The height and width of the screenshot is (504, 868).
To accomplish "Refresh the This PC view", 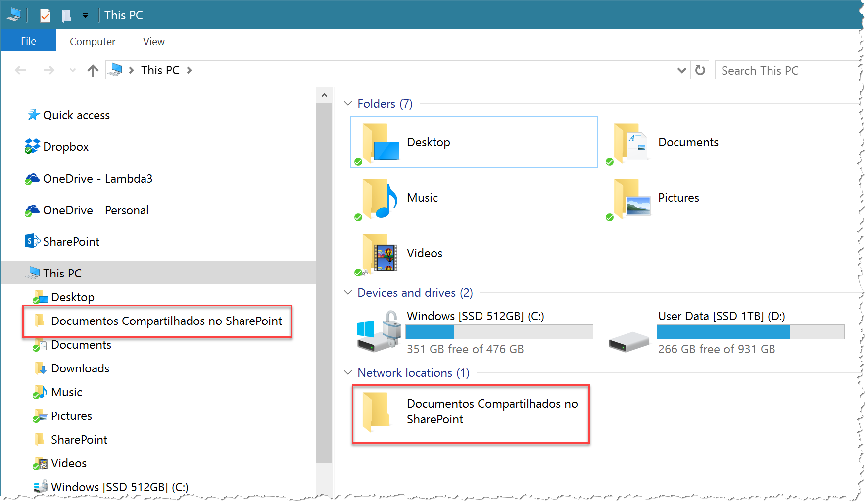I will tap(700, 70).
